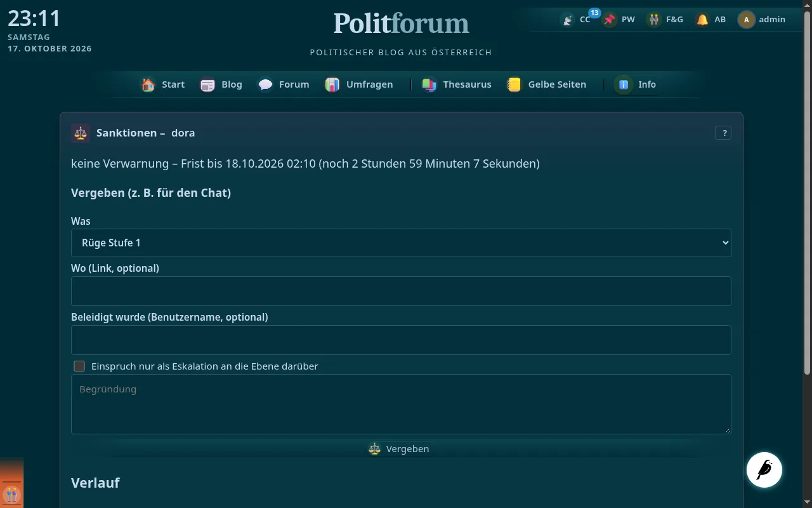Click into the Begründung text area
Viewport: 812px width, 508px height.
click(401, 404)
